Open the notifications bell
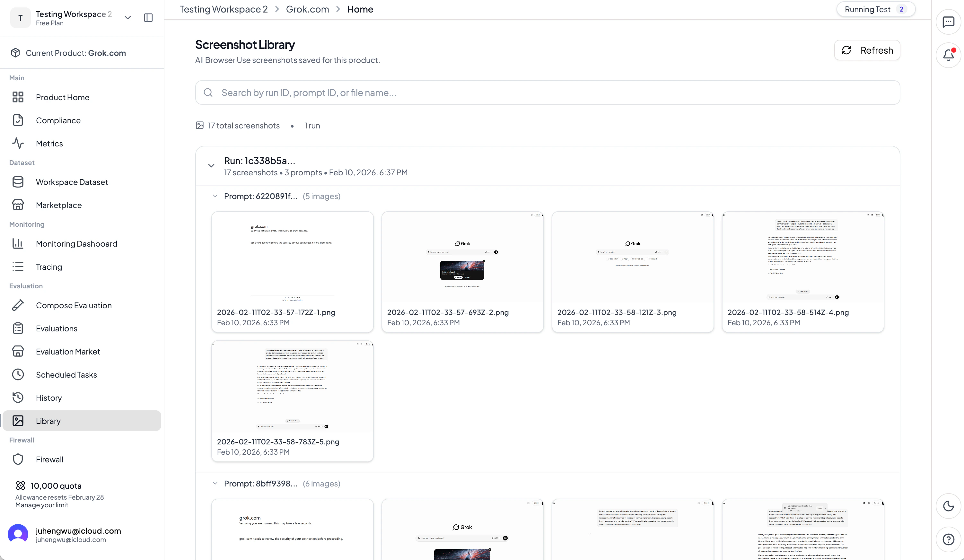Screen dimensions: 964x560 [x=948, y=55]
